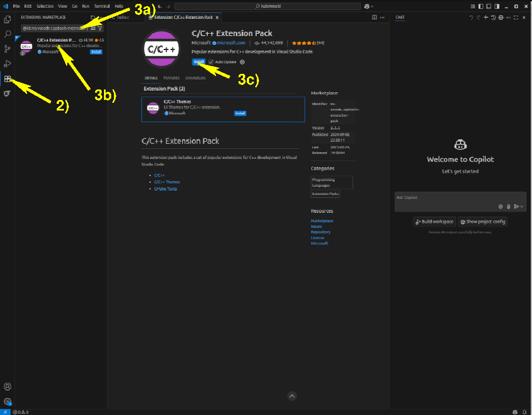
Task: Clear extensions search results
Action: click(x=93, y=28)
